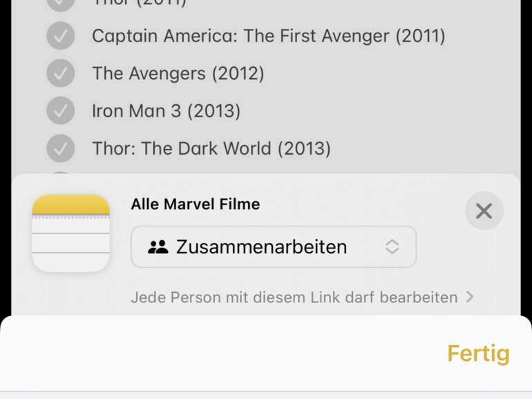
Task: Click the 'Alle Marvel Filme' note title
Action: coord(196,204)
